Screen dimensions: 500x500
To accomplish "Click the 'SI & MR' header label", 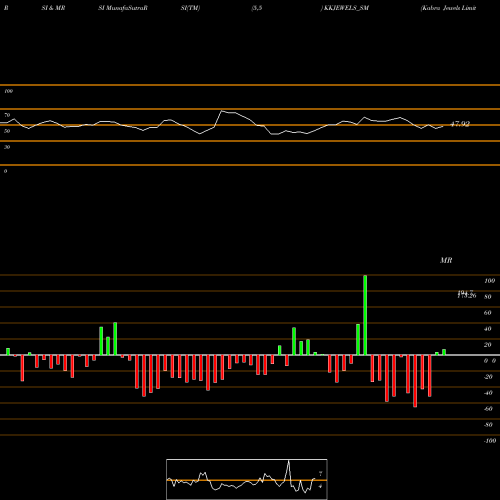I will point(53,8).
